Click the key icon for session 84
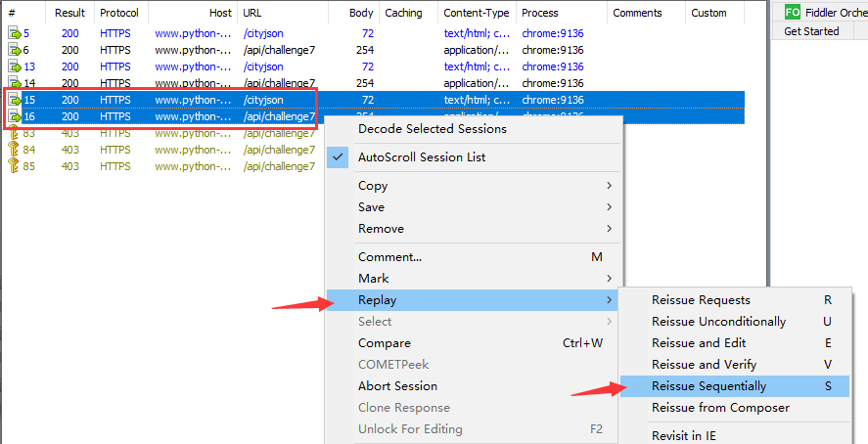 pyautogui.click(x=14, y=150)
